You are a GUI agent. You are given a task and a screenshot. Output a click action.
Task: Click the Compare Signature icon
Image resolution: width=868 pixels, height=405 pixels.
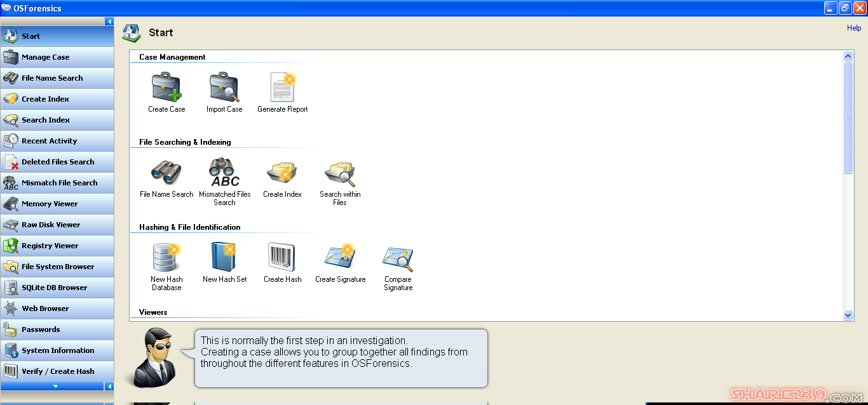pyautogui.click(x=398, y=259)
